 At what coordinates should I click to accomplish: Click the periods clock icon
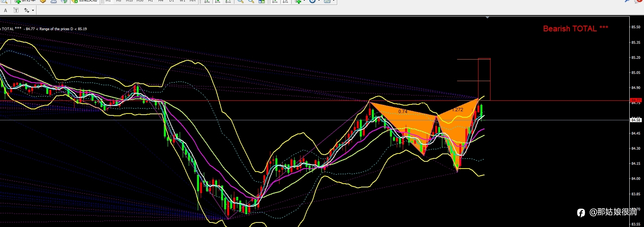[312, 2]
